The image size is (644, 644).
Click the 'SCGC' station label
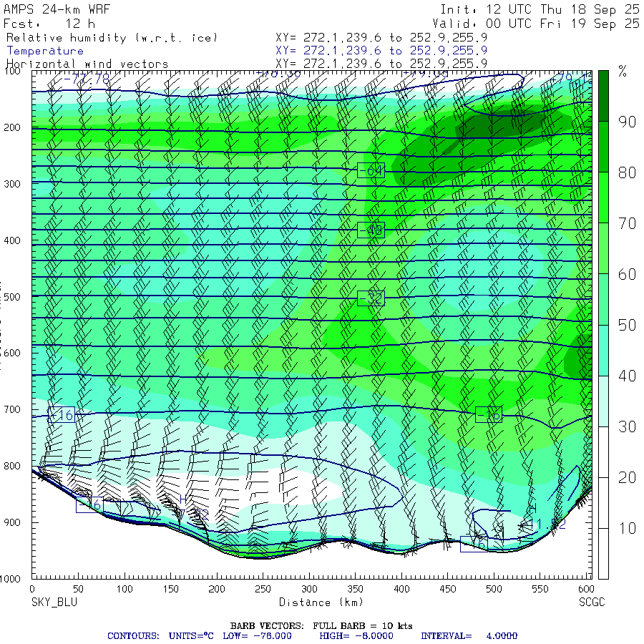592,602
